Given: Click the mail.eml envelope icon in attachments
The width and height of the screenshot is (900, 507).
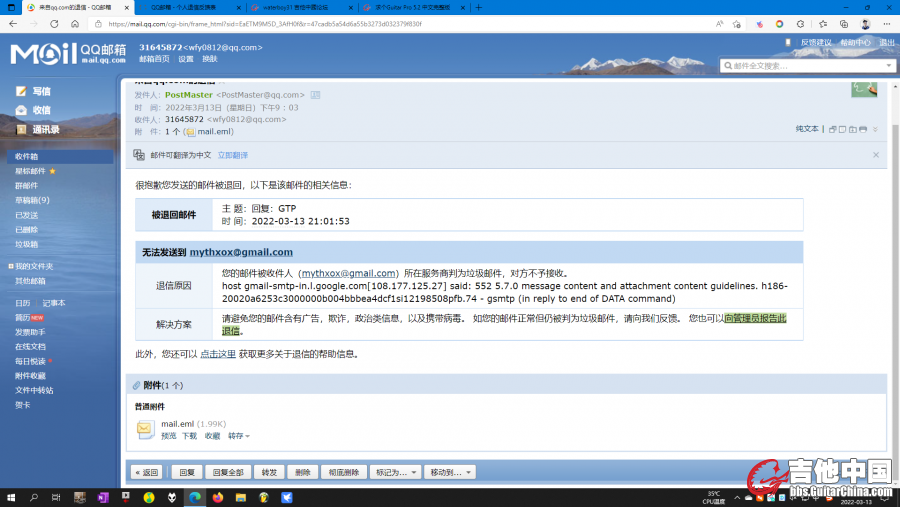Looking at the screenshot, I should point(145,429).
